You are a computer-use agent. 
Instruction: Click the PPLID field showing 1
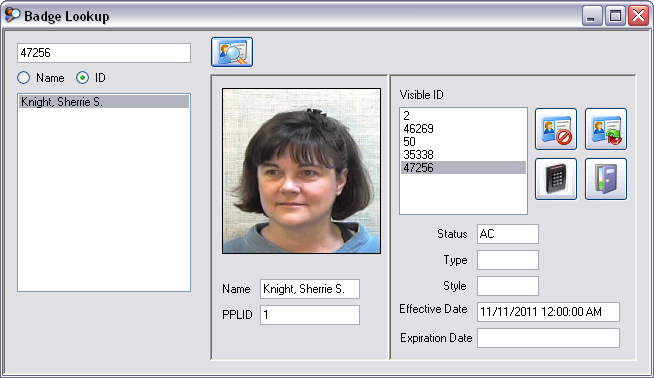point(309,315)
